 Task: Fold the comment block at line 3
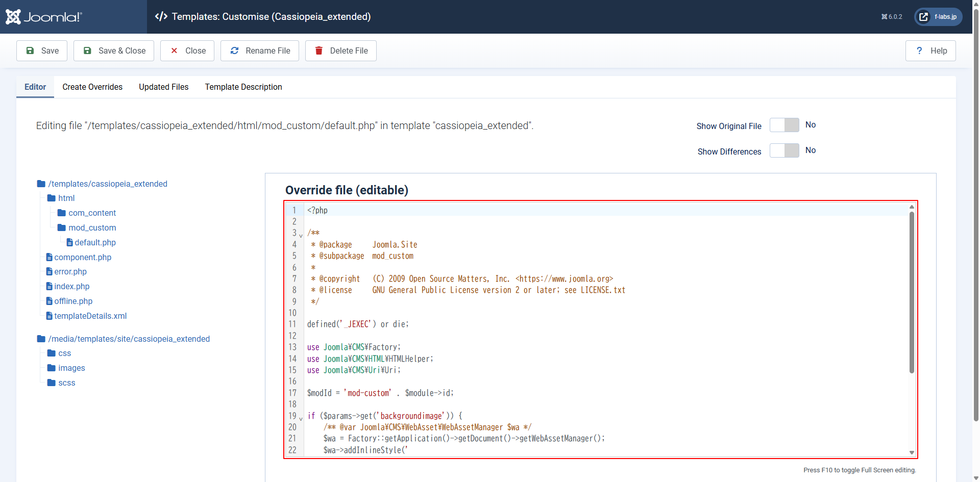301,235
